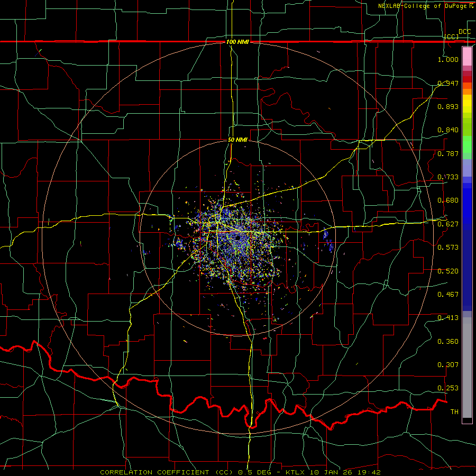This screenshot has width=476, height=476.
Task: Click the 0.467 scale value
Action: [448, 295]
